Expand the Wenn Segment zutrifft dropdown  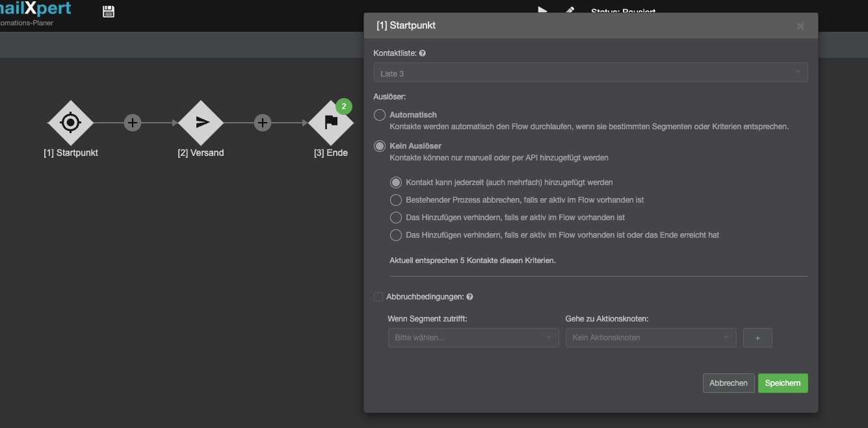coord(473,338)
